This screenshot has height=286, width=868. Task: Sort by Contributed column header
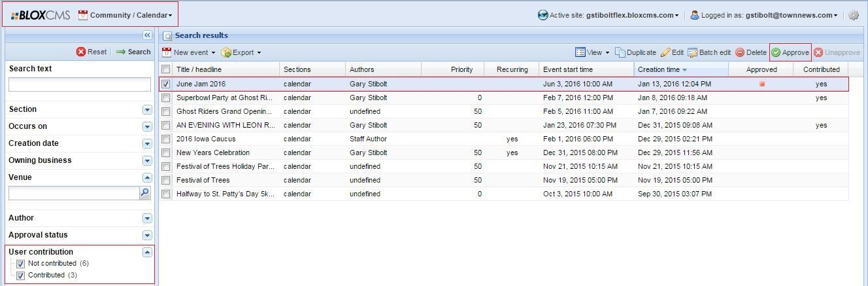(821, 69)
